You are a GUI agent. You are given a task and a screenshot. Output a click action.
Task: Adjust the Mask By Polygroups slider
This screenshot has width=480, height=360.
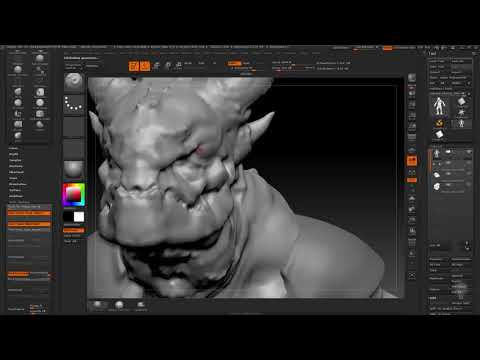click(29, 207)
